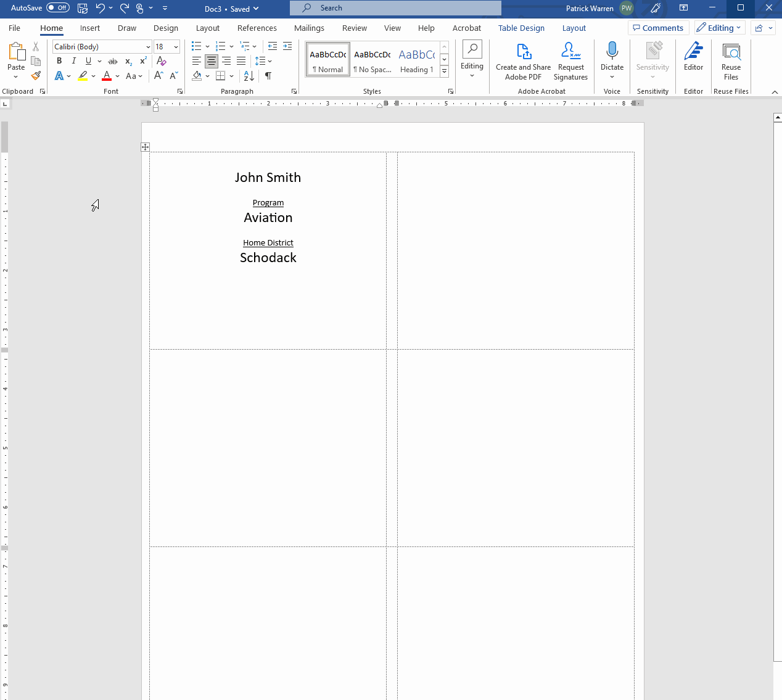782x700 pixels.
Task: Open the font size dropdown
Action: click(x=176, y=47)
